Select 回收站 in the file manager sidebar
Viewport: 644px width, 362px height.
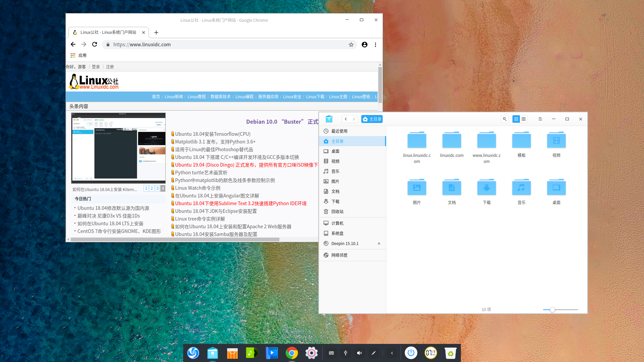coord(352,212)
